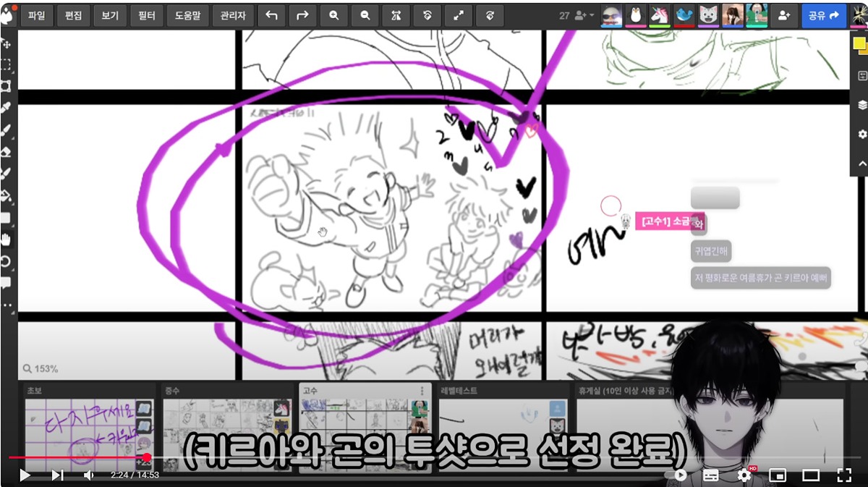The height and width of the screenshot is (487, 868).
Task: Open the gear settings on right panel
Action: tap(861, 135)
